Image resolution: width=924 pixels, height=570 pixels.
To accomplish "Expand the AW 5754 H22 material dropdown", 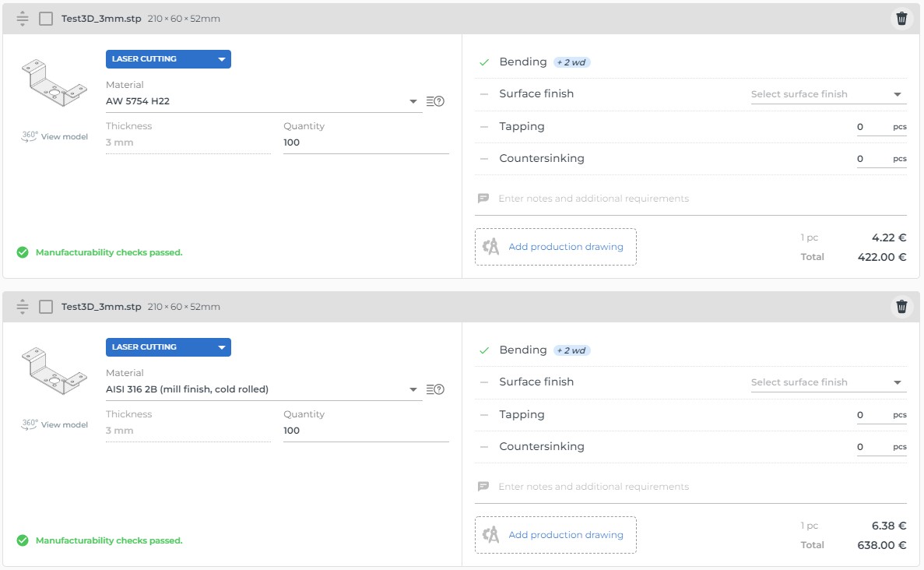I will coord(264,101).
